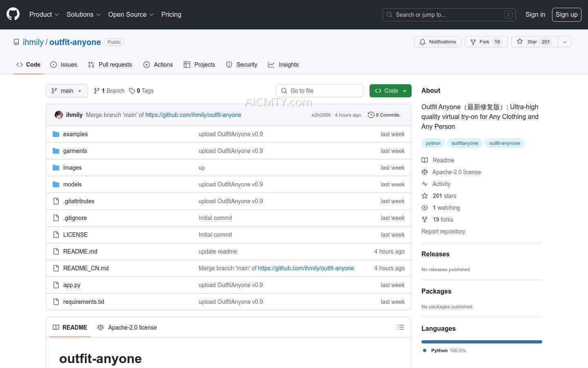
Task: Click the Sign up button
Action: 566,14
